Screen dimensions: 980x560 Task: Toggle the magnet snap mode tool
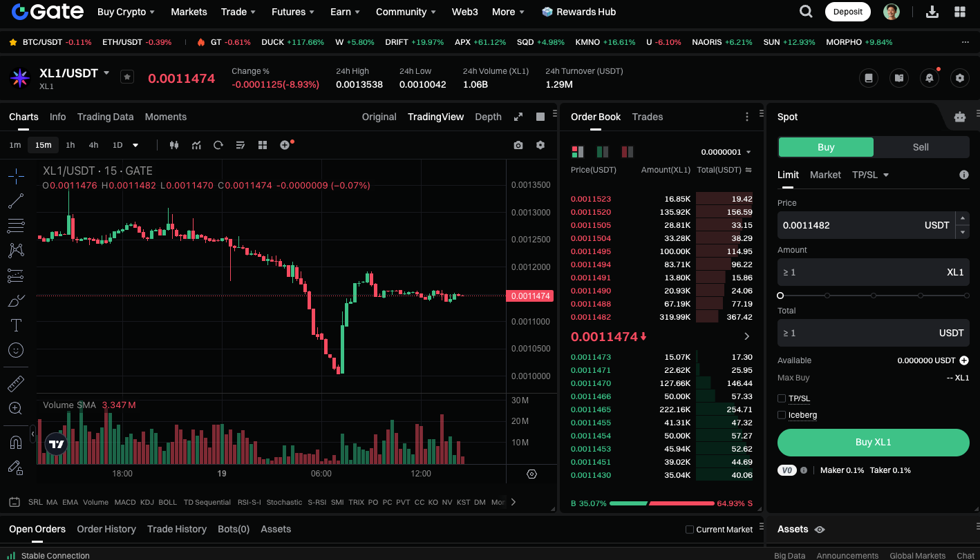tap(16, 442)
